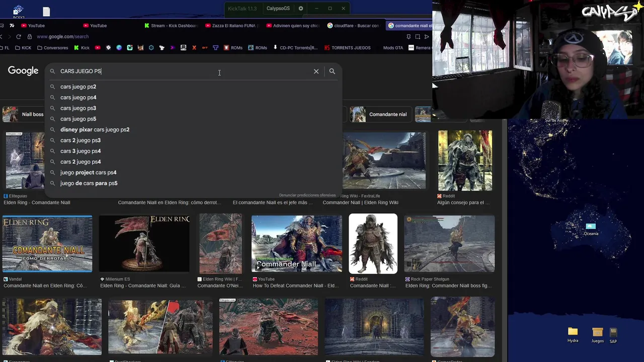Click 'Denunciar predicciones ofensivas' link

coord(307,195)
